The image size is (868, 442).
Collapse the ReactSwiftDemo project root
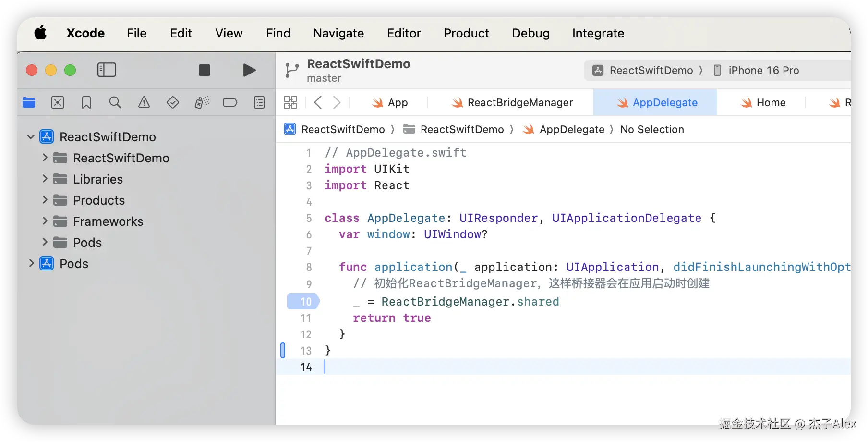pyautogui.click(x=31, y=137)
